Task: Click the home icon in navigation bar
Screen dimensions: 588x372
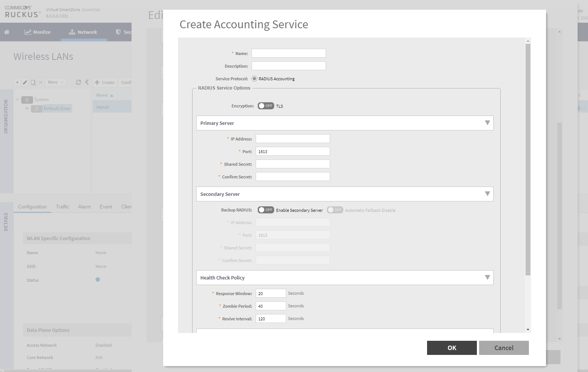Action: point(7,32)
